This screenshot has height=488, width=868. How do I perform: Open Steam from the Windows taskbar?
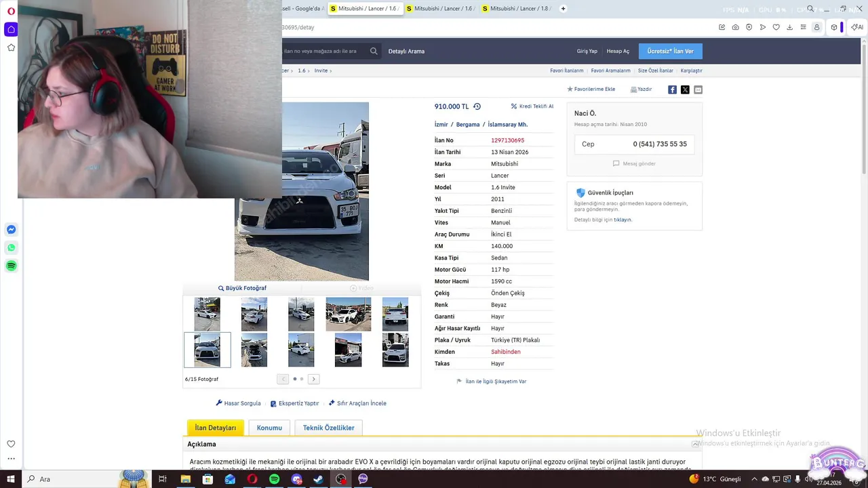tap(319, 479)
